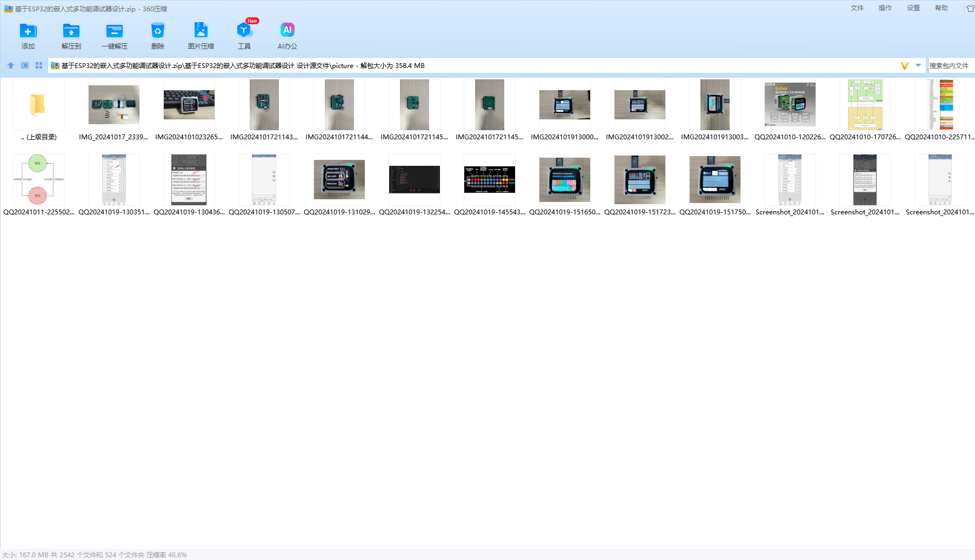Open the 操作 menu
This screenshot has height=560, width=975.
pos(885,8)
